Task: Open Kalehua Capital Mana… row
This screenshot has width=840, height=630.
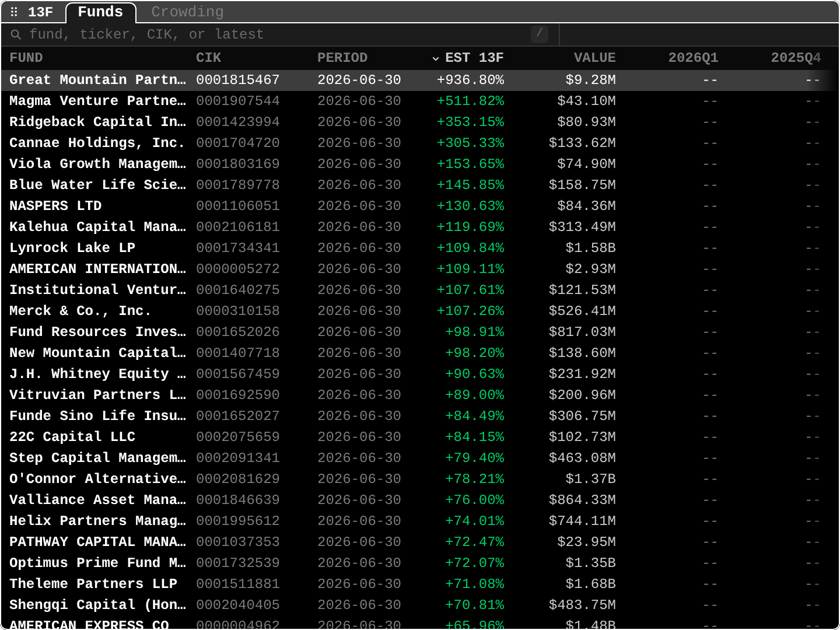Action: 420,227
